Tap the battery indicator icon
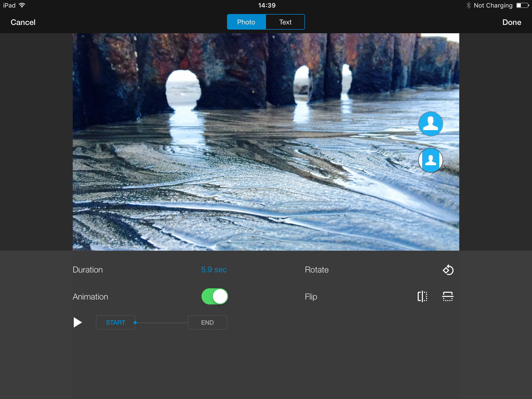This screenshot has width=532, height=399. click(522, 5)
